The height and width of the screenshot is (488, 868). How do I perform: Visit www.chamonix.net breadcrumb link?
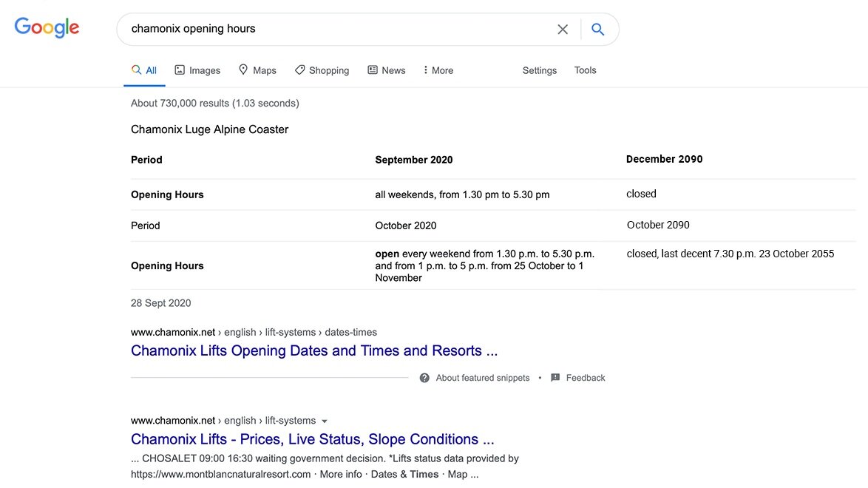172,331
